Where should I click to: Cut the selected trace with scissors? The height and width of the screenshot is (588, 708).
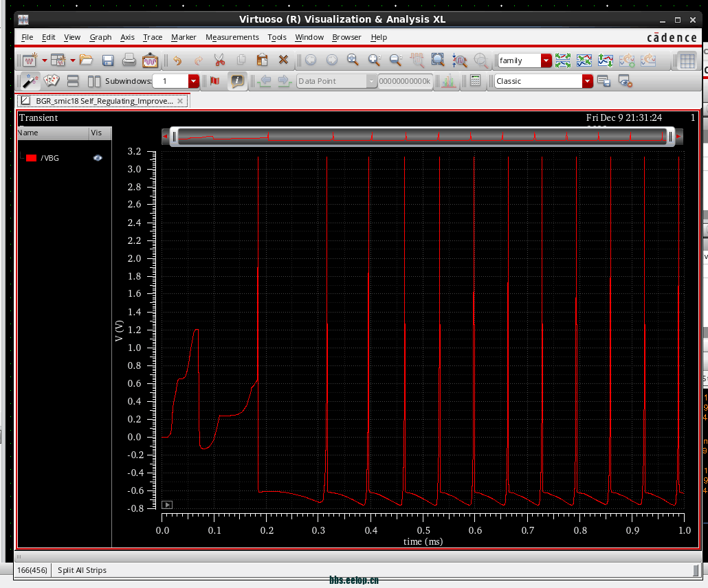219,60
